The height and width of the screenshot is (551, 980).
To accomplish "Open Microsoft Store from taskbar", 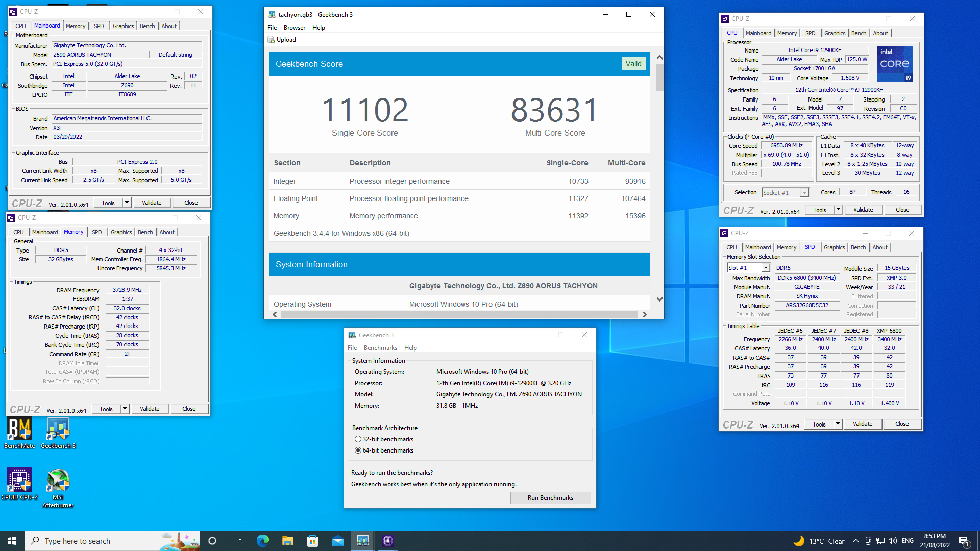I will click(x=312, y=541).
